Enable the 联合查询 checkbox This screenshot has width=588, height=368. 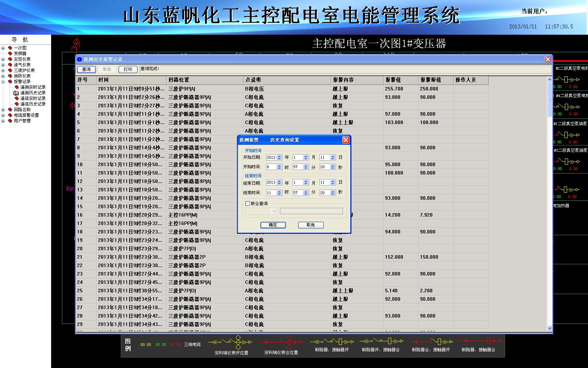(248, 204)
